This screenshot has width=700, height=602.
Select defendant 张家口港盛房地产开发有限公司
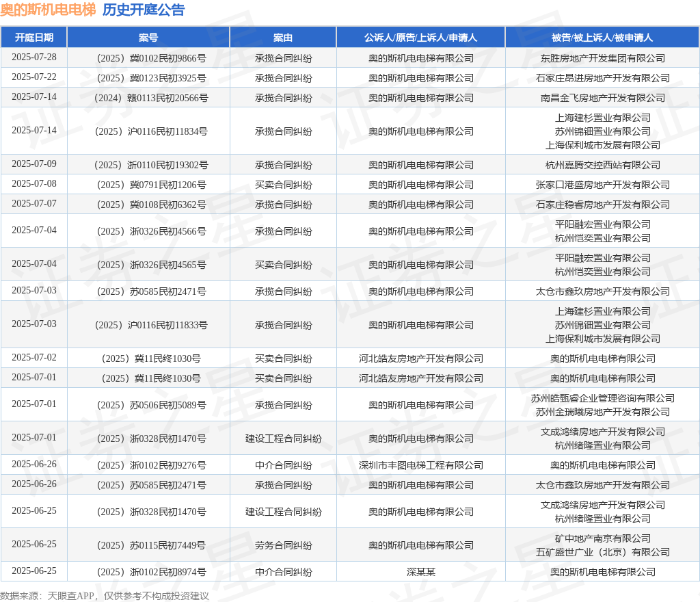click(603, 185)
